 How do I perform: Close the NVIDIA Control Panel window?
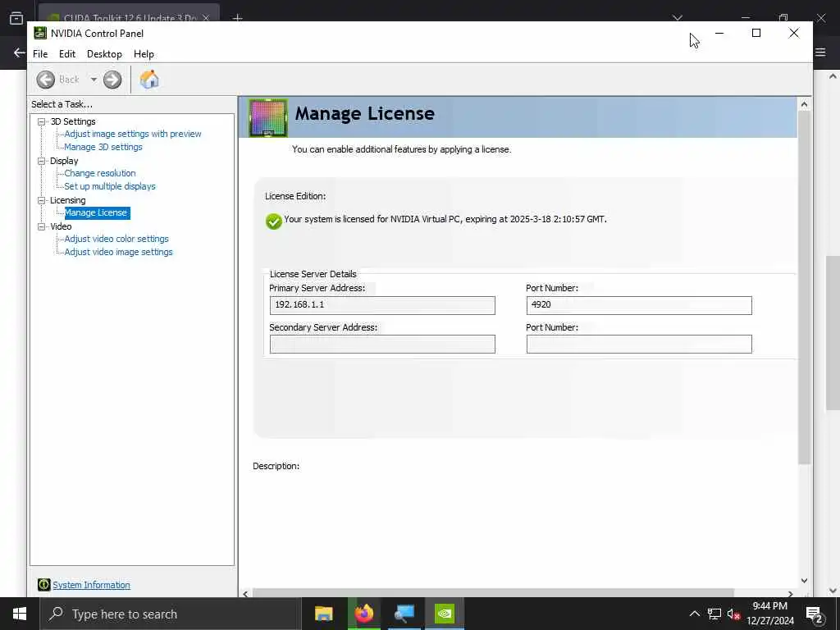click(794, 33)
